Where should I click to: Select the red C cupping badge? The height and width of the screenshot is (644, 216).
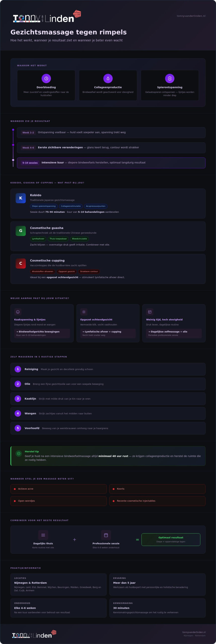pos(21,263)
